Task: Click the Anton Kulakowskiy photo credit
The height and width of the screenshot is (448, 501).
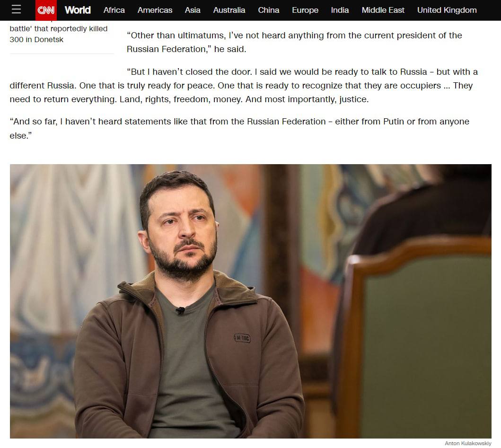Action: [x=469, y=443]
